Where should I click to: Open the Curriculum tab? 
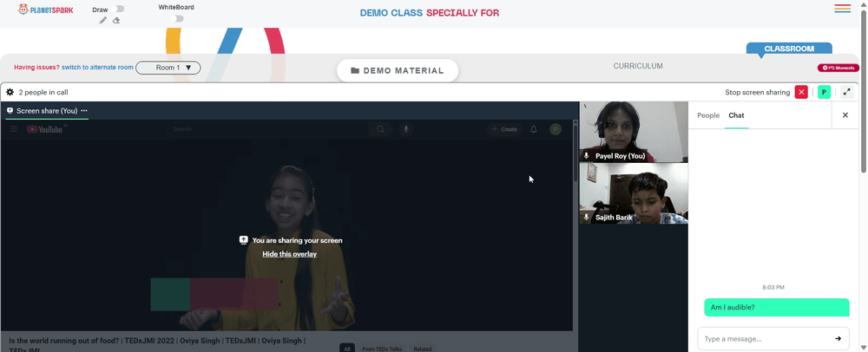pos(638,66)
